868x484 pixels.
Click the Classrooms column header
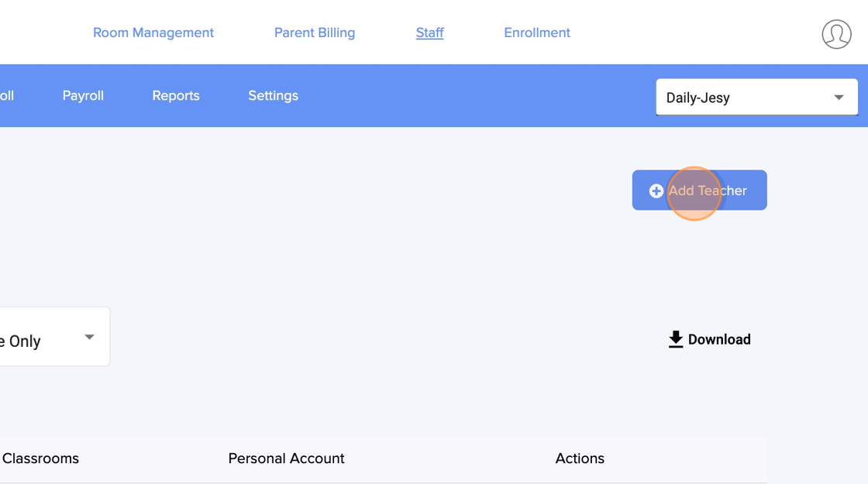[x=40, y=458]
